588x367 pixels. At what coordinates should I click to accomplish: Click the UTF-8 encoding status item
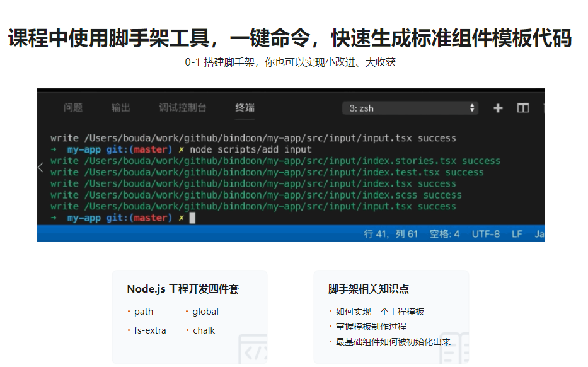click(x=485, y=234)
